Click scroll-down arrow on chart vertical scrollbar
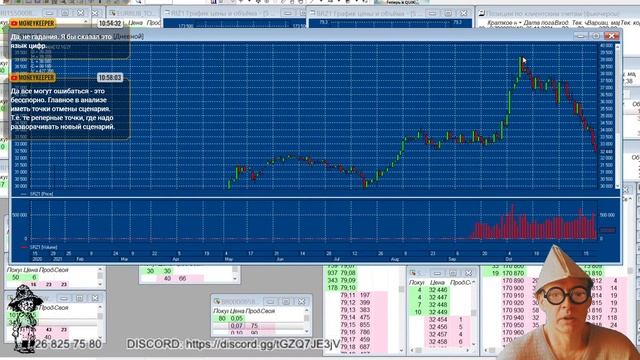Viewport: 640px width, 360px height. coord(617,186)
